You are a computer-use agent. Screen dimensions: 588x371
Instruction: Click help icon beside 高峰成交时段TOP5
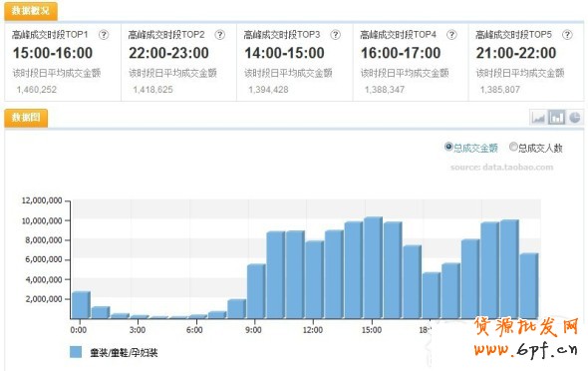tap(567, 35)
